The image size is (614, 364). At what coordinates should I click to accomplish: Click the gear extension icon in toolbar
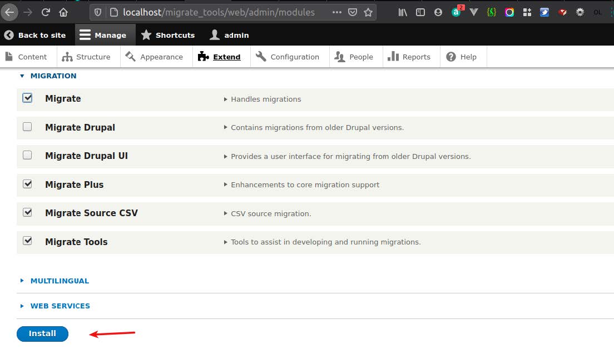580,13
